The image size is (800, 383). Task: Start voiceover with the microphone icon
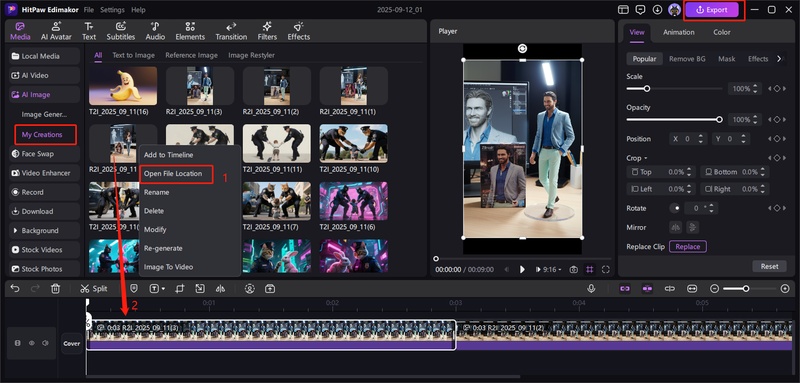pos(591,289)
